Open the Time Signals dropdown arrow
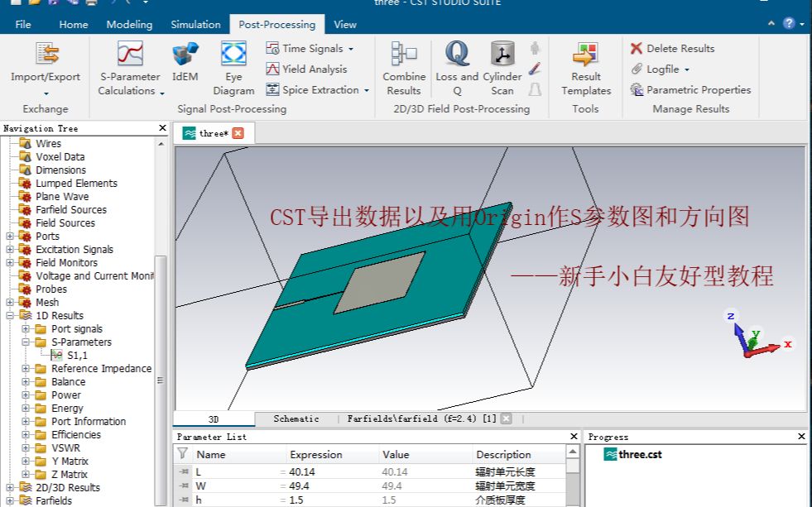The height and width of the screenshot is (507, 812). 351,49
